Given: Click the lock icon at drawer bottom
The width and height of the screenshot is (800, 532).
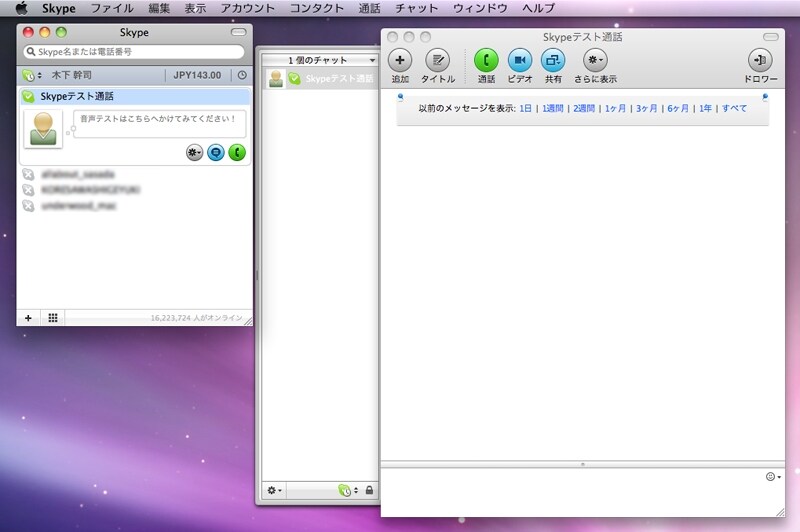Looking at the screenshot, I should [369, 490].
